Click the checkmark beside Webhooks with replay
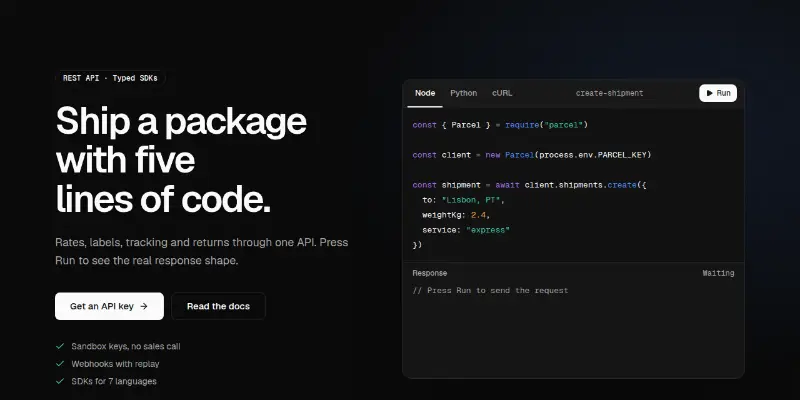This screenshot has width=800, height=400. tap(60, 364)
